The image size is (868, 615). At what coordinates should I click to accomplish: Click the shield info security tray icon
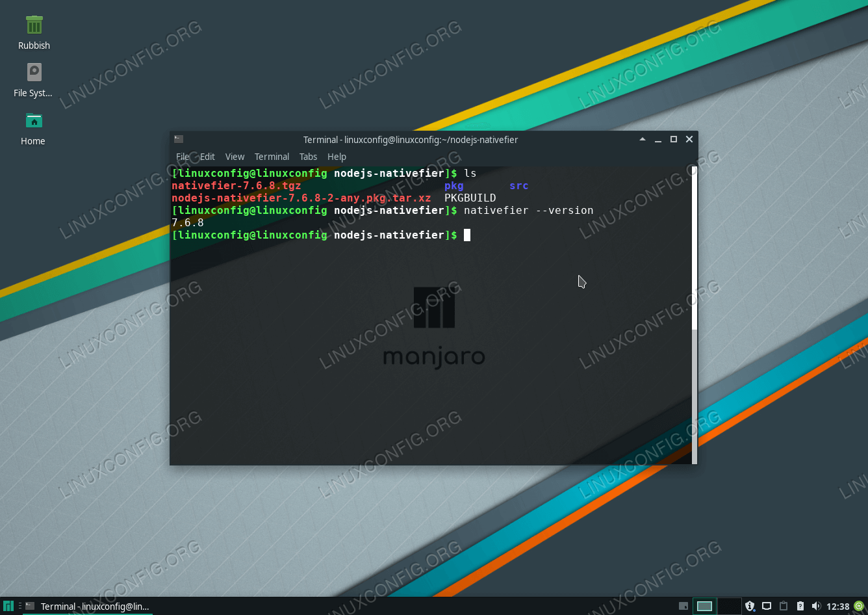click(750, 606)
